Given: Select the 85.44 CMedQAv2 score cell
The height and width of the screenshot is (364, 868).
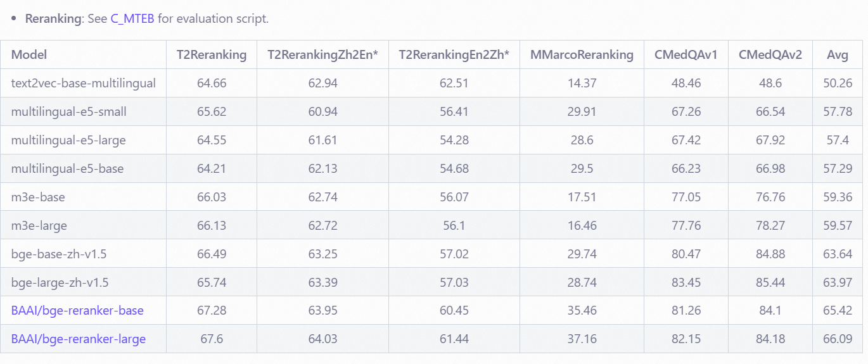Looking at the screenshot, I should click(770, 282).
